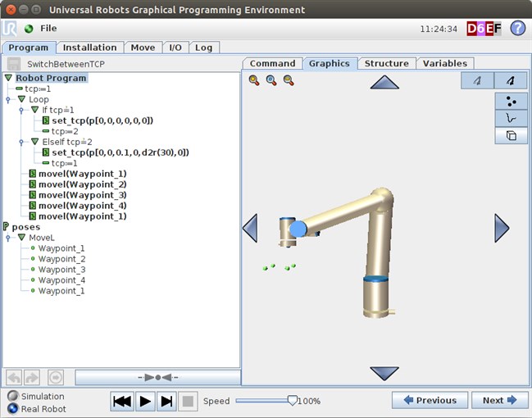Open the help question mark icon

tap(517, 28)
